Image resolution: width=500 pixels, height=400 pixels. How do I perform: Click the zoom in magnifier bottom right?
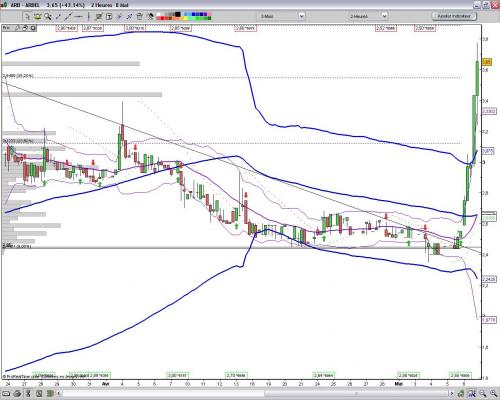[x=493, y=394]
